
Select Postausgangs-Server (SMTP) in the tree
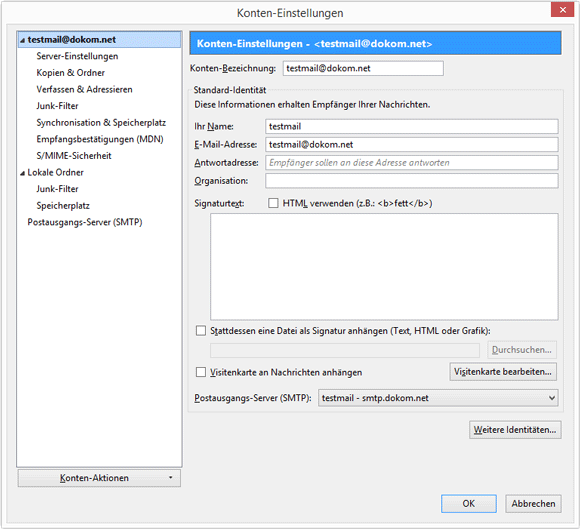tap(85, 222)
